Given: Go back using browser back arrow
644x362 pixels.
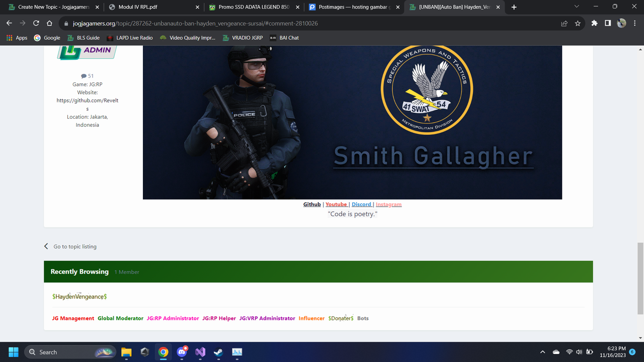Looking at the screenshot, I should tap(9, 23).
